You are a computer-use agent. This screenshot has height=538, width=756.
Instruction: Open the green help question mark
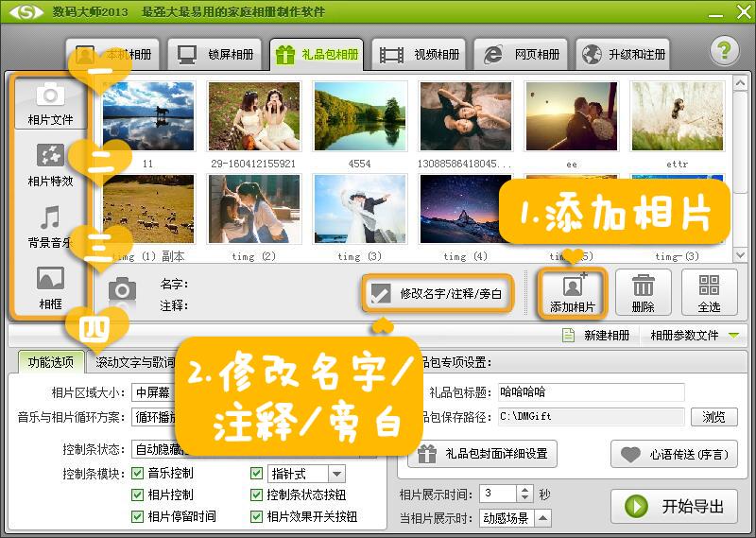[724, 51]
